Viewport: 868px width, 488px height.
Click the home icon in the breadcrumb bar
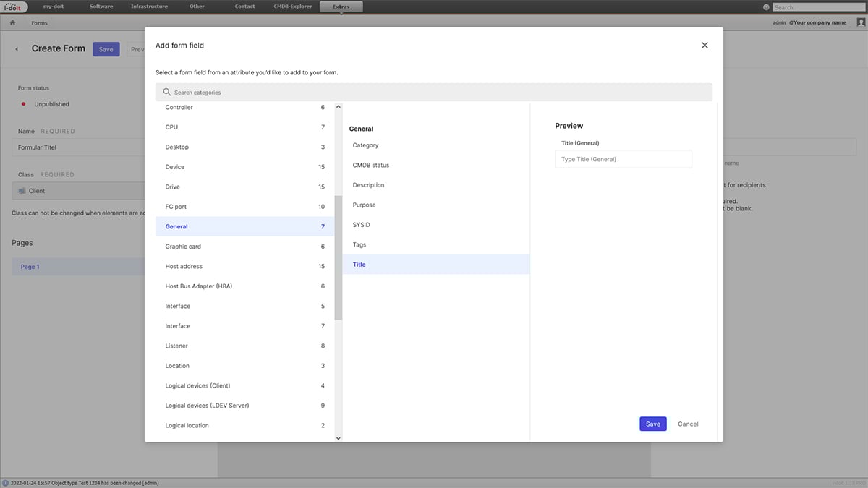[x=12, y=22]
